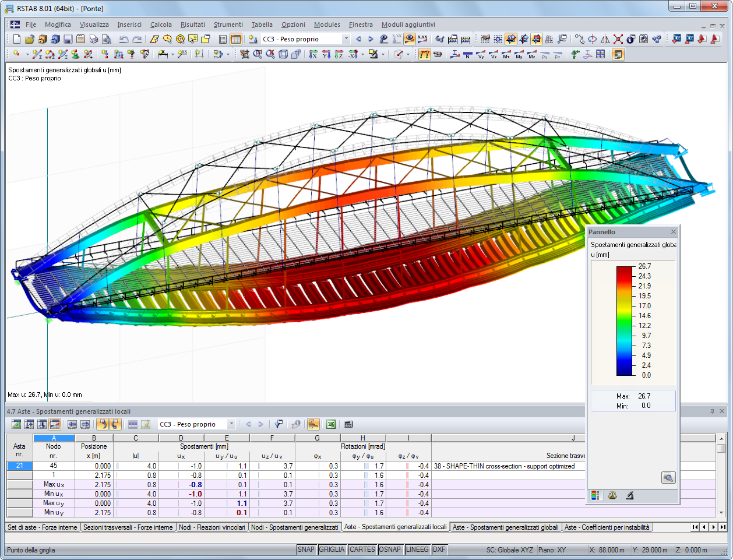The image size is (733, 560).
Task: Click the table vertical scrollbar down arrow
Action: [x=721, y=513]
